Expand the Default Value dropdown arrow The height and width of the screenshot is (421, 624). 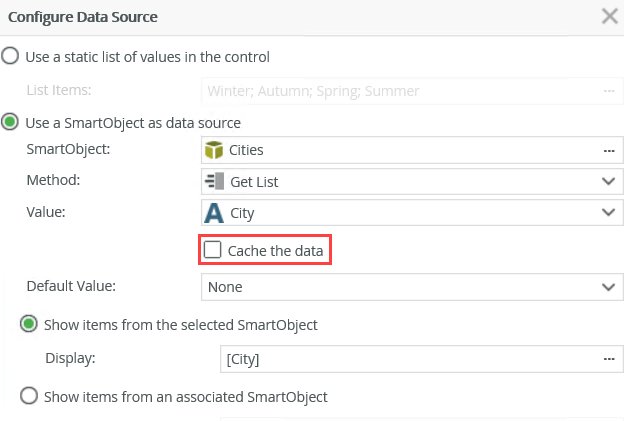(608, 287)
